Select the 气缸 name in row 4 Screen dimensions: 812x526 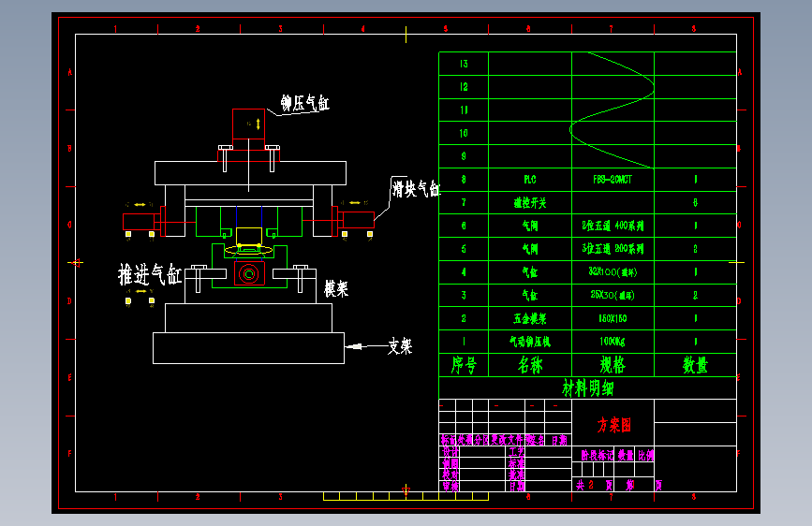[530, 271]
